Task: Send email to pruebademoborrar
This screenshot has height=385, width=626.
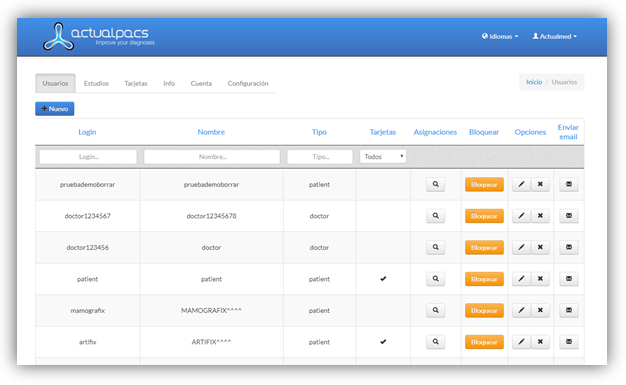Action: [x=569, y=185]
